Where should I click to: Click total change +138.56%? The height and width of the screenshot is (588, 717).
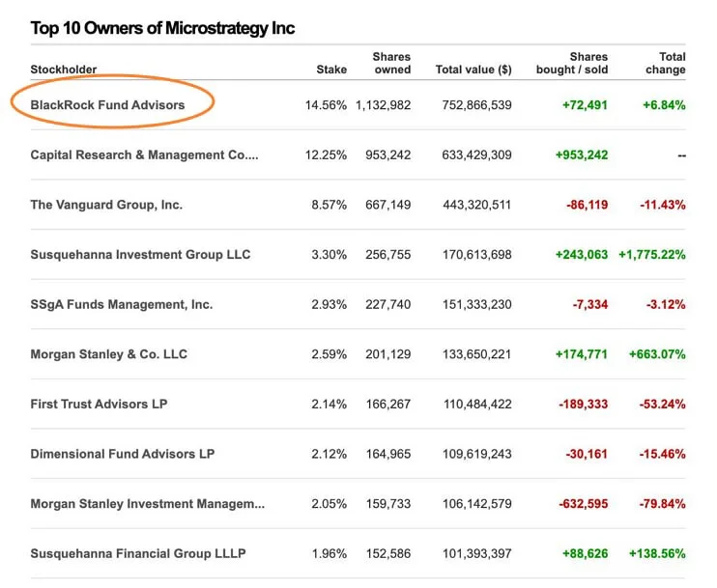(657, 553)
